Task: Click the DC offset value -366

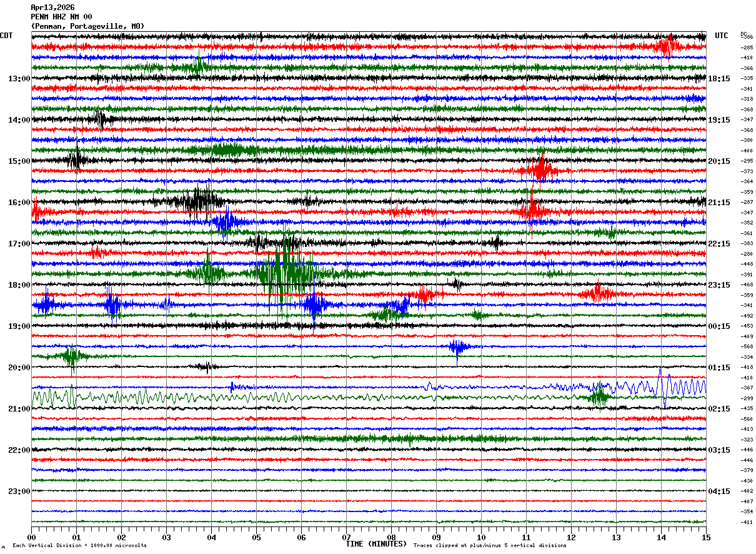Action: tap(747, 68)
